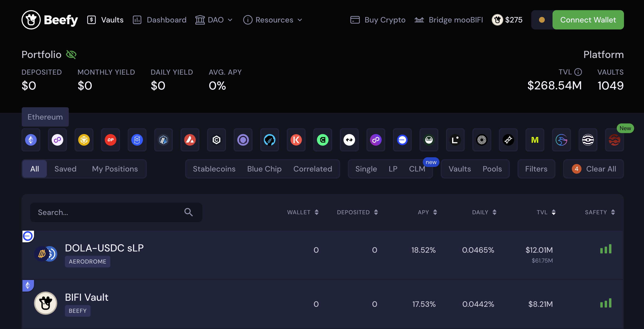Select the Ethereum chain filter icon

pos(31,140)
